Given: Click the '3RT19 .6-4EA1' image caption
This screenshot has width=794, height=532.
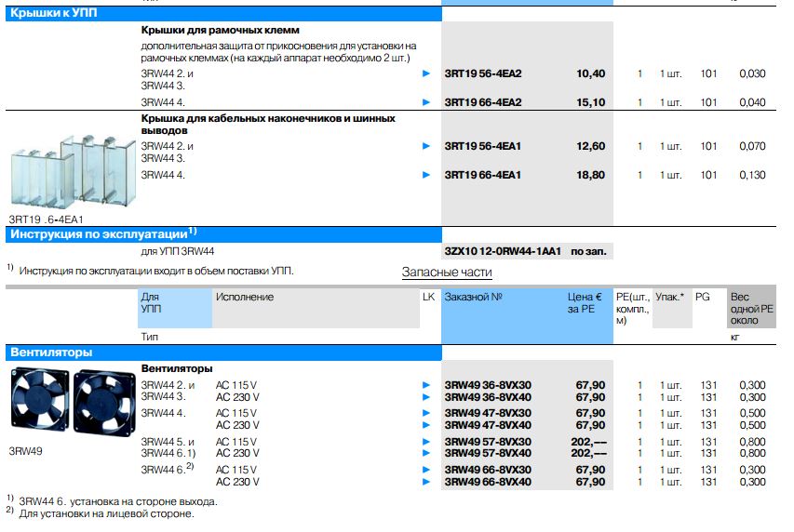Looking at the screenshot, I should point(47,219).
